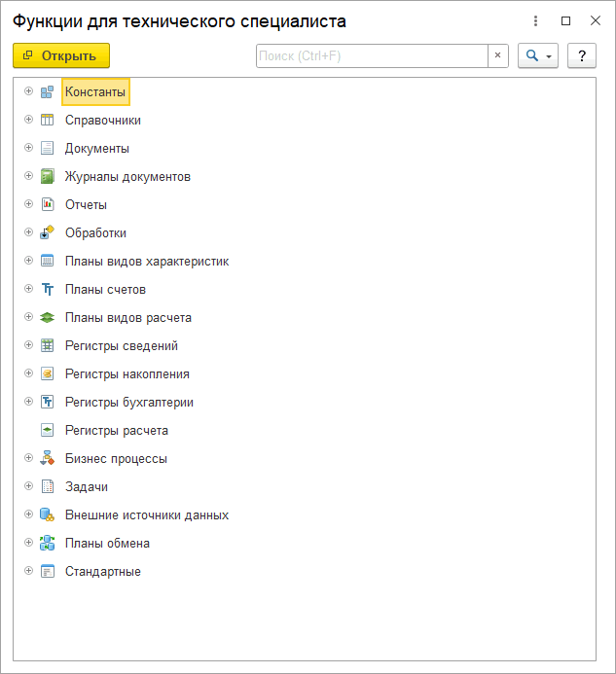
Task: Click the Планы обмена icon
Action: [x=47, y=543]
